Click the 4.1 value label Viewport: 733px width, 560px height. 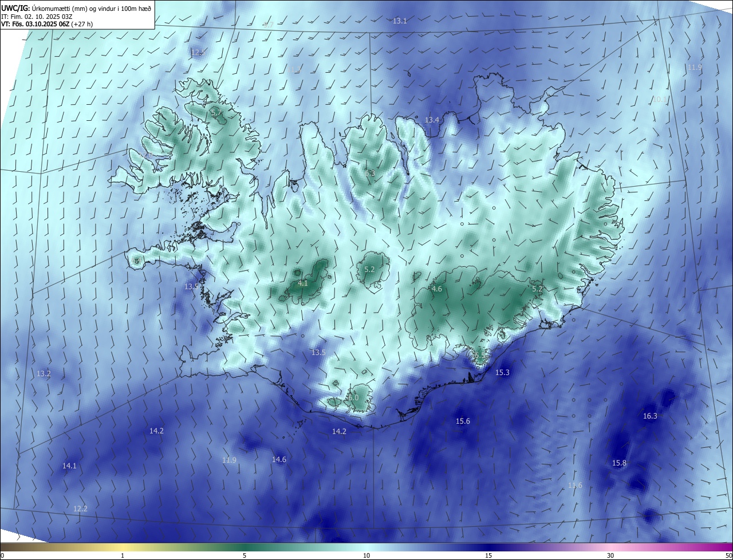coord(303,283)
